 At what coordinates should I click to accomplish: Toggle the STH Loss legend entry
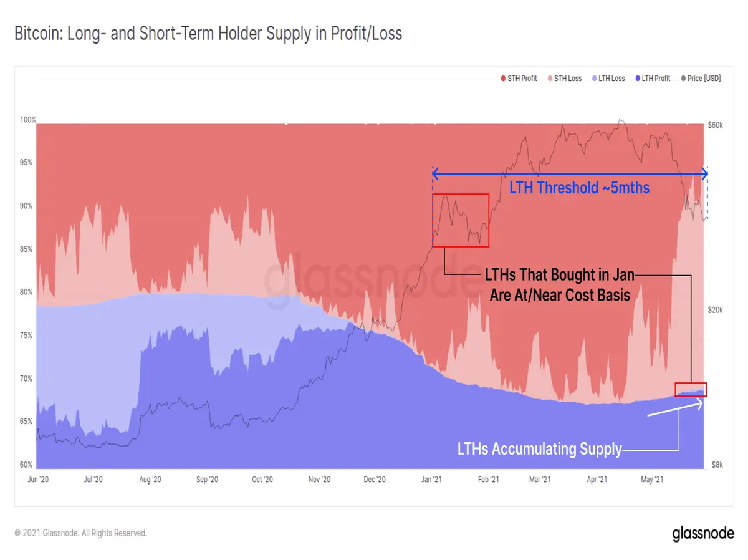pos(563,79)
